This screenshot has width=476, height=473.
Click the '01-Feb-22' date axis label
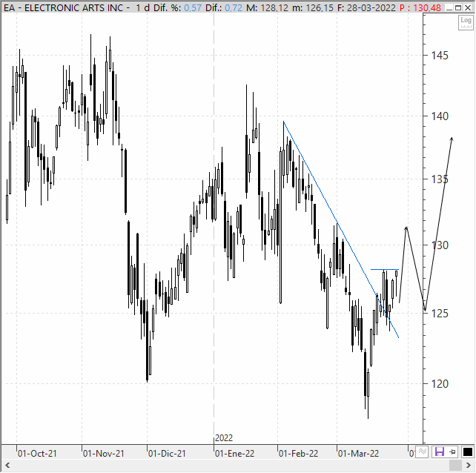pos(298,454)
